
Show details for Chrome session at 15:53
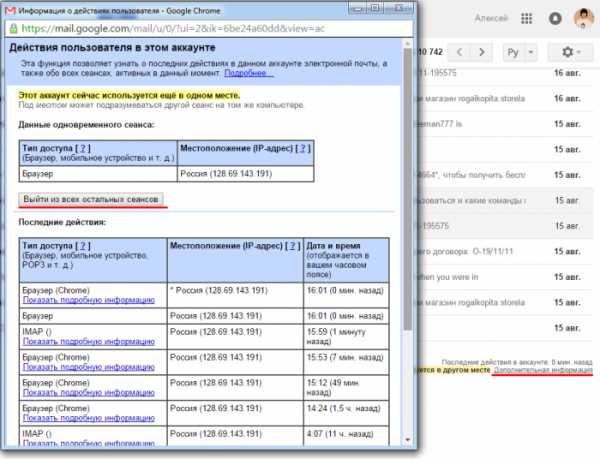89,367
